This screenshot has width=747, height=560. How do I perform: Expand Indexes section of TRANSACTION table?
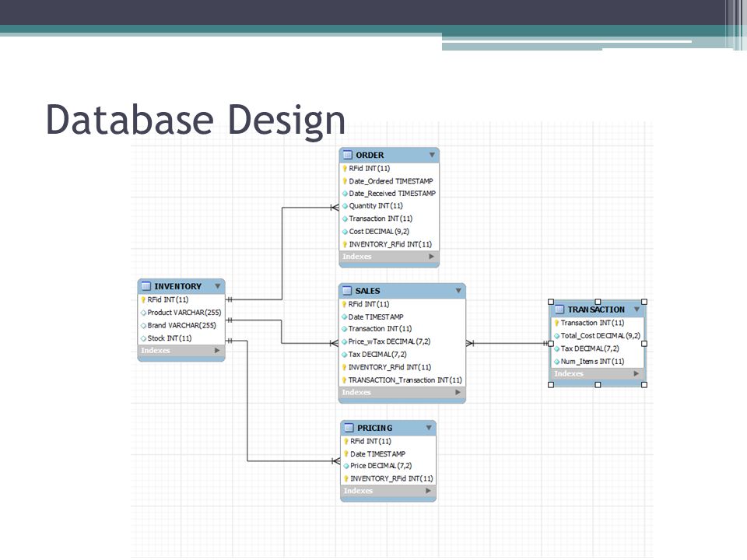(x=636, y=374)
